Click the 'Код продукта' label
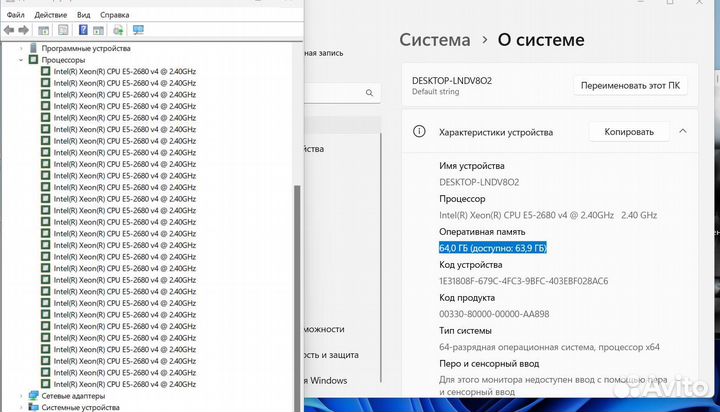Image resolution: width=720 pixels, height=412 pixels. click(x=467, y=298)
